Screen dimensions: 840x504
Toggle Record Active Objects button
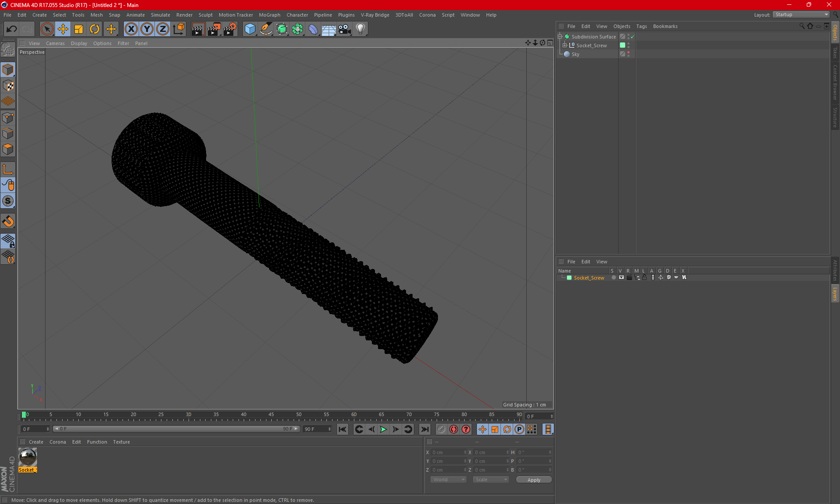click(441, 429)
